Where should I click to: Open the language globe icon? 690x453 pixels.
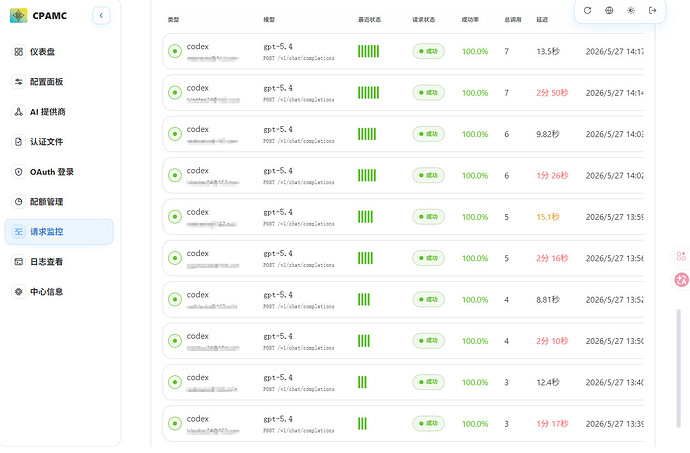(609, 11)
